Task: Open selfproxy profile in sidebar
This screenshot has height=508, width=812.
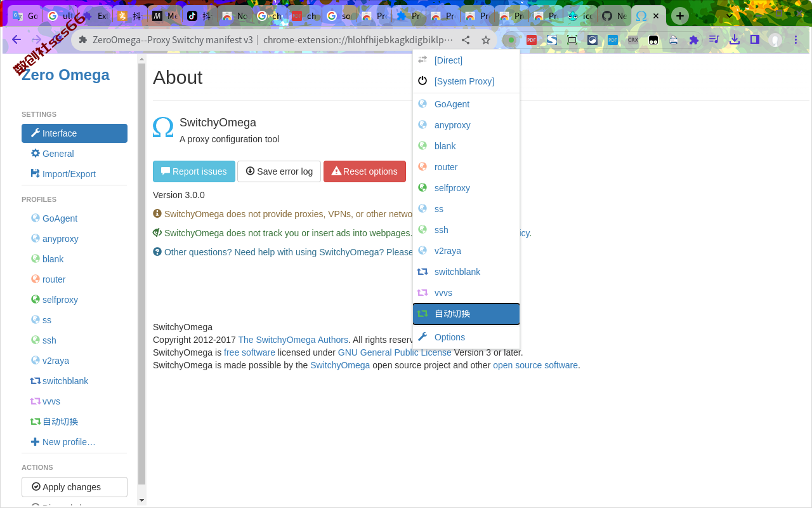Action: coord(74,300)
